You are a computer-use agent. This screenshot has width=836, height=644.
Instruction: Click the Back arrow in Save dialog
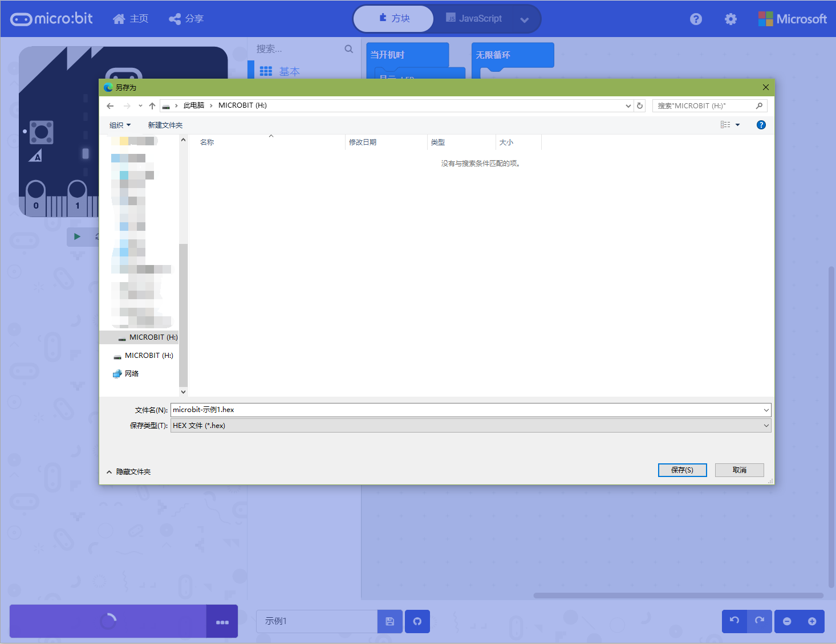tap(110, 106)
